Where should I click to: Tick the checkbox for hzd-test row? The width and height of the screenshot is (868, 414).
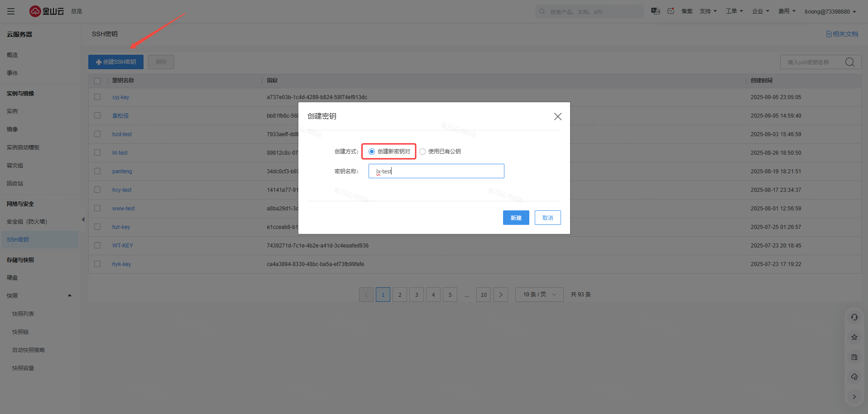click(x=97, y=134)
